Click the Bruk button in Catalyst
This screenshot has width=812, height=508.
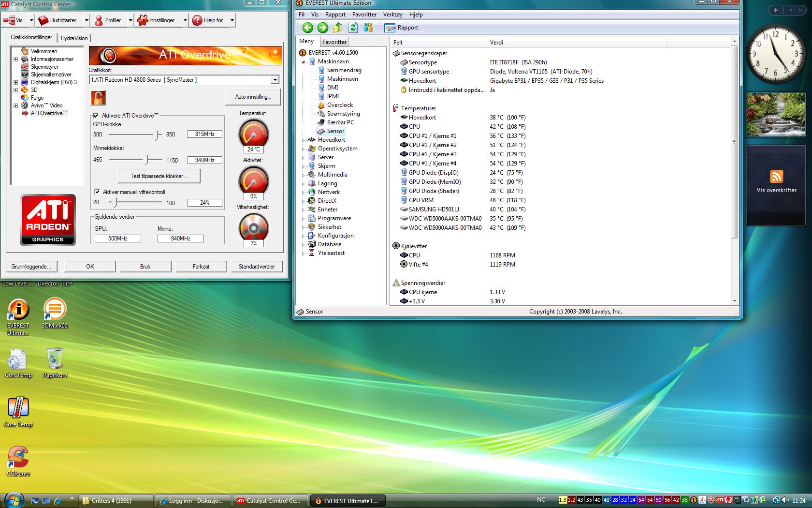tap(145, 267)
